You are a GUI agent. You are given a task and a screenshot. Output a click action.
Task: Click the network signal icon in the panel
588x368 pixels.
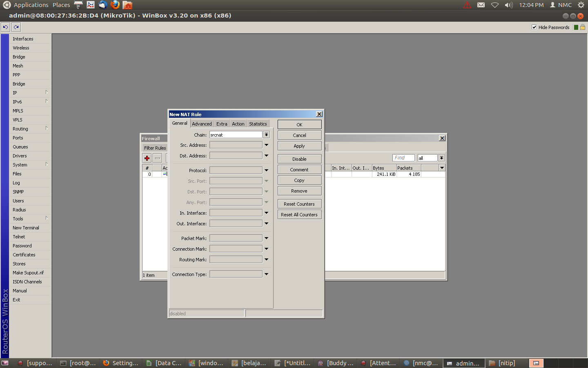(x=494, y=5)
